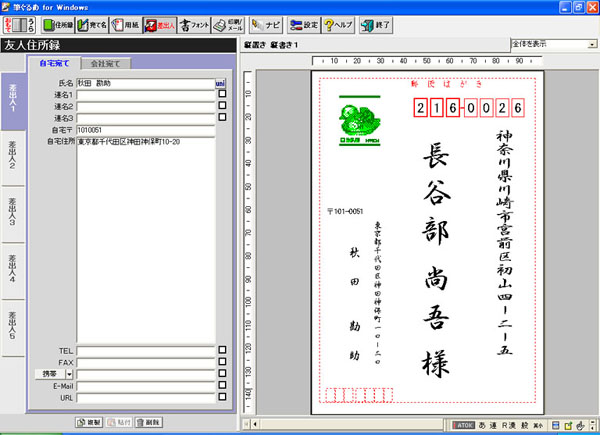Click the 複製 duplicate button
Screen dimensions: 600x435
click(x=90, y=423)
